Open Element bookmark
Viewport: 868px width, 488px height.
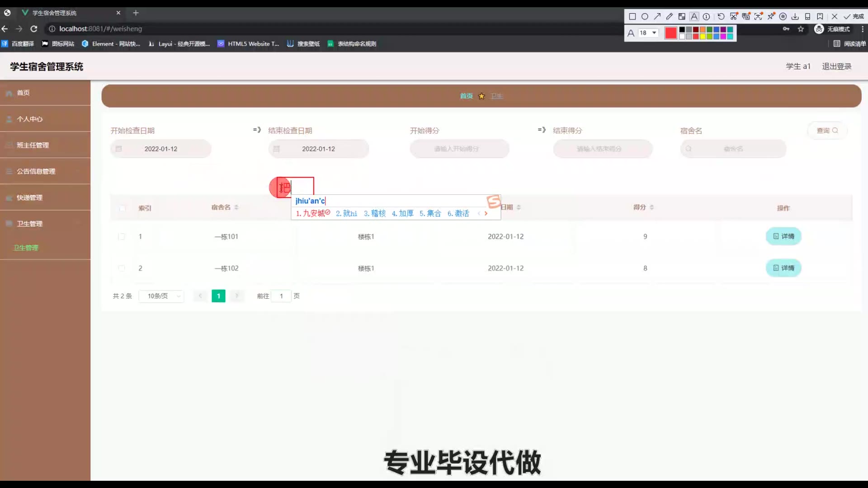[111, 44]
